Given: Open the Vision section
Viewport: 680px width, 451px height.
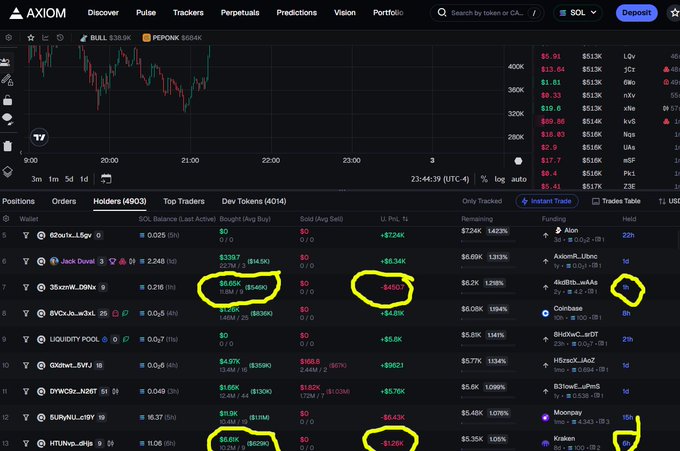Looking at the screenshot, I should point(345,13).
